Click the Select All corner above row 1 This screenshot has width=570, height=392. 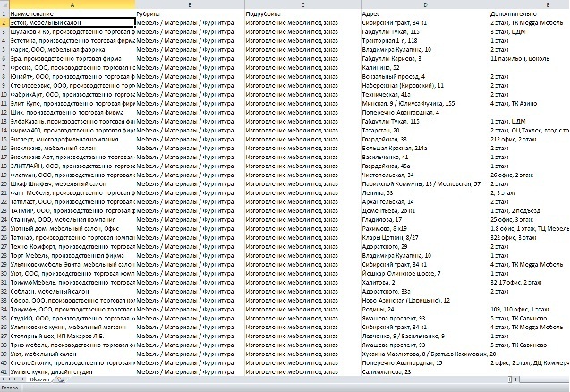point(4,4)
